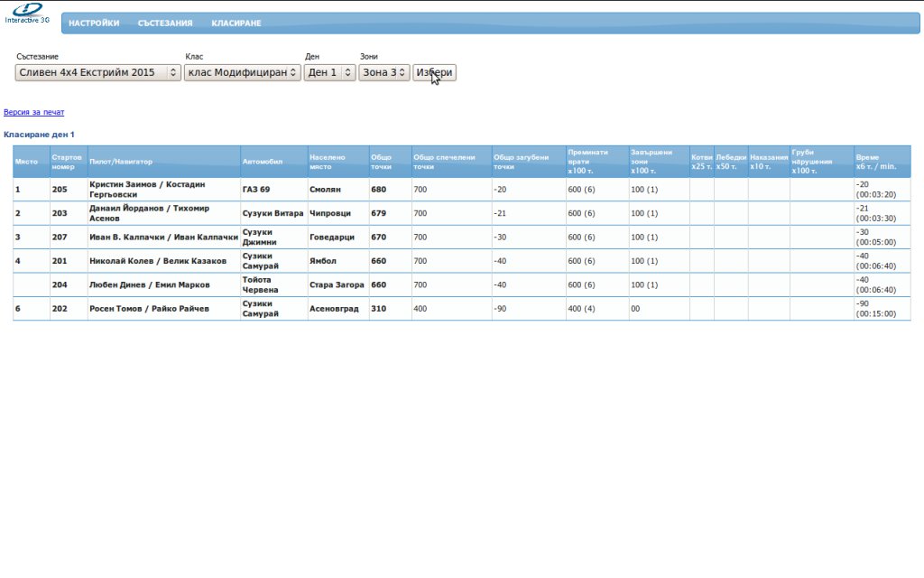
Task: Open the КЛАСИРАНЕ menu
Action: coord(236,23)
